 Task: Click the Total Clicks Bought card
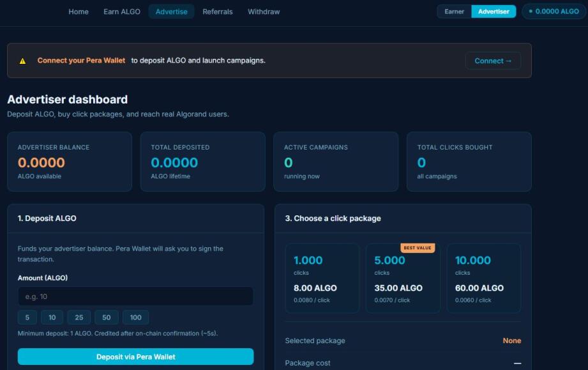[x=469, y=162]
